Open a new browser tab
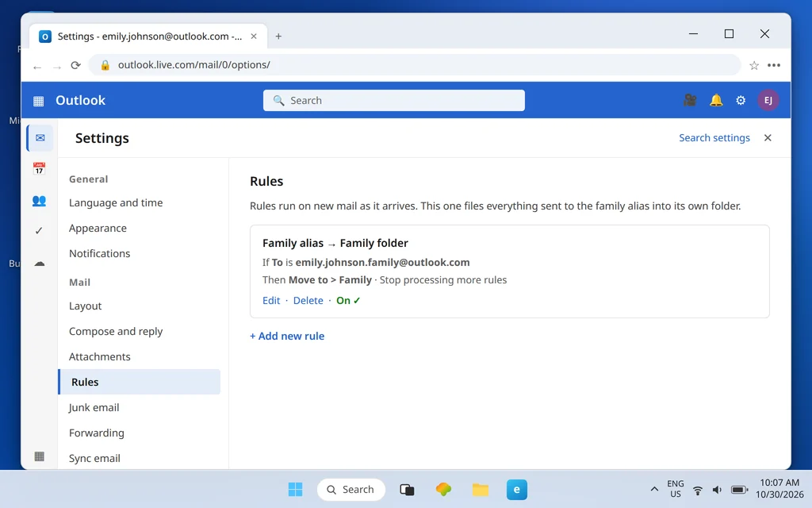Viewport: 812px width, 508px height. [x=278, y=37]
